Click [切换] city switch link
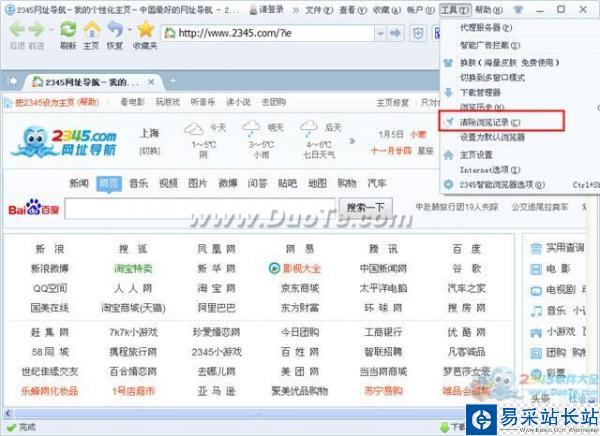Viewport: 600px width, 436px height. 150,151
